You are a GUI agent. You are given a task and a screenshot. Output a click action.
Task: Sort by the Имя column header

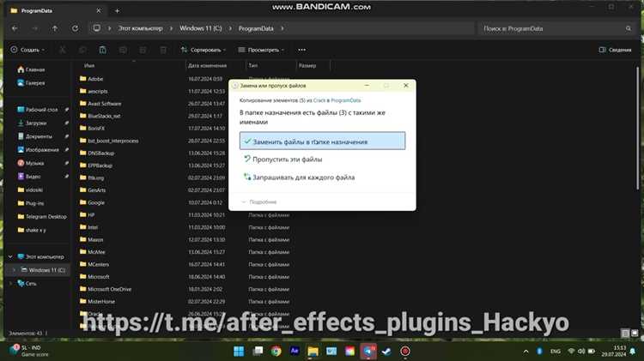(89, 65)
